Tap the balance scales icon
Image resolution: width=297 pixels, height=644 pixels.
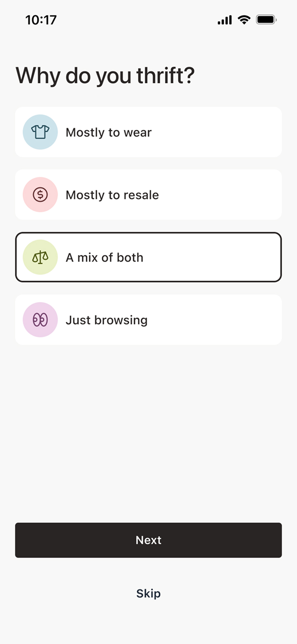(40, 257)
